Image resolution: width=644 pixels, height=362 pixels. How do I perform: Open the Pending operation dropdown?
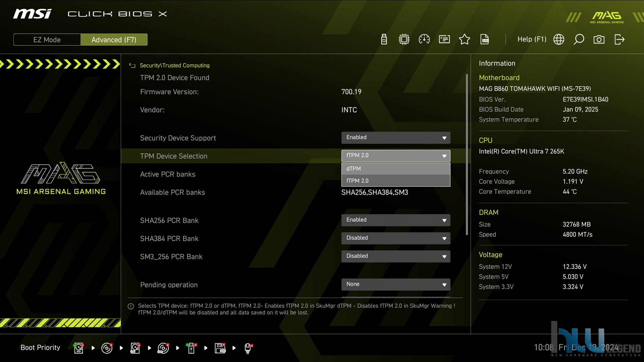396,284
